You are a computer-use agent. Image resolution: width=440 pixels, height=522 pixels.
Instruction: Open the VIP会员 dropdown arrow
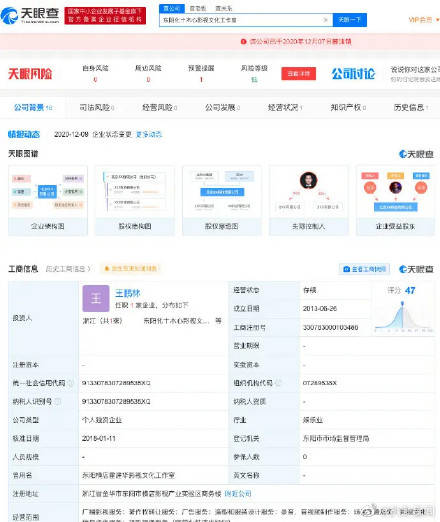tap(437, 20)
